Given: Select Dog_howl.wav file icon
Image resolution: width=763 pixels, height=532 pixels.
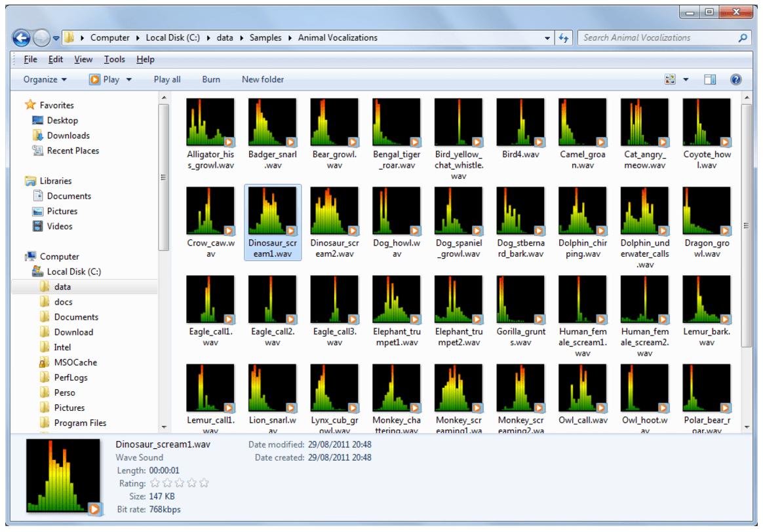Looking at the screenshot, I should click(397, 211).
